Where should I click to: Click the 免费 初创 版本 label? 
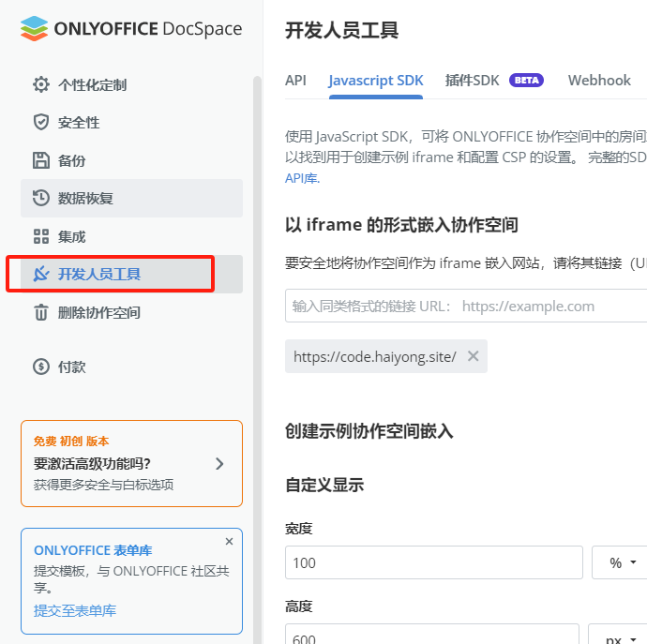click(x=71, y=441)
